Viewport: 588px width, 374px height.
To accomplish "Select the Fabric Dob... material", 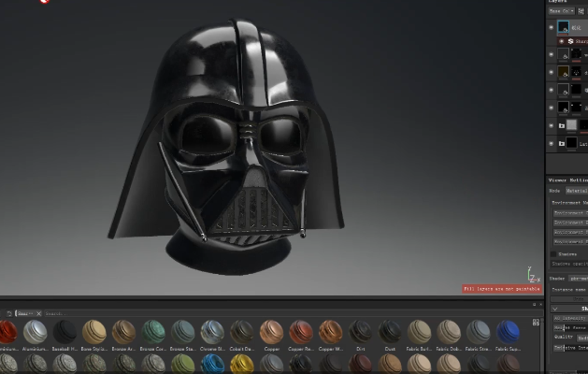I will point(449,332).
